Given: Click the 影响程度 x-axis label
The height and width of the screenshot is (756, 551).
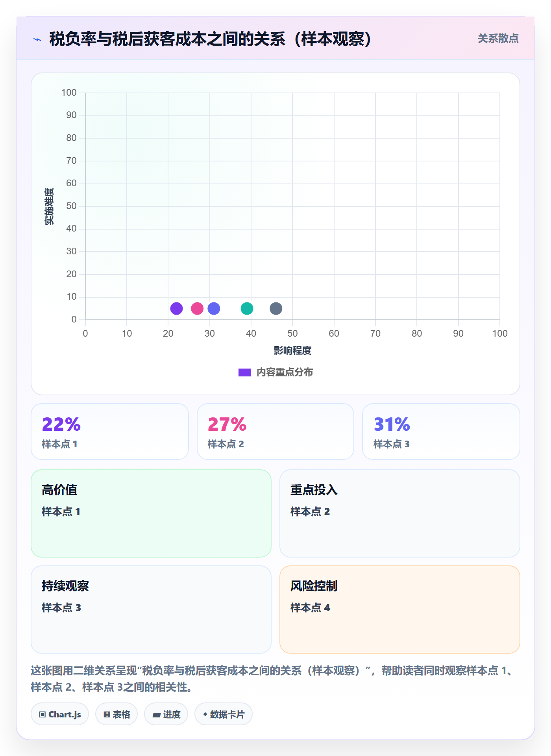Looking at the screenshot, I should tap(292, 350).
